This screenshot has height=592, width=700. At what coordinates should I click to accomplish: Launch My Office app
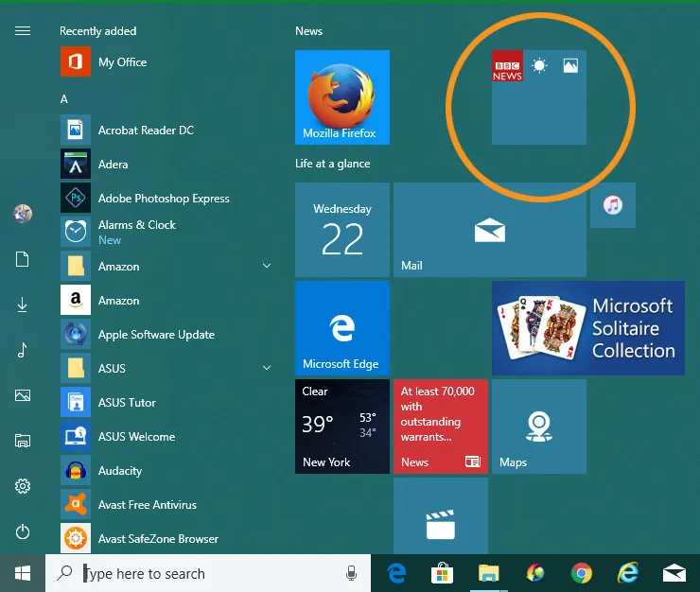76,61
